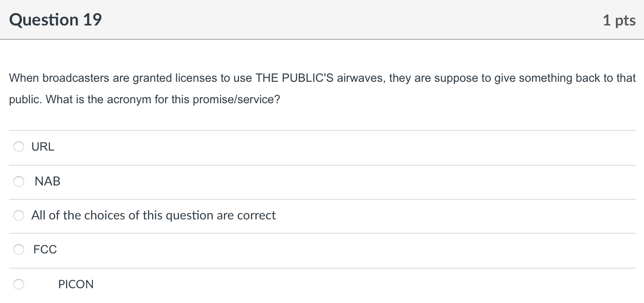Image resolution: width=644 pixels, height=303 pixels.
Task: Click the word "promise/service?" in the question
Action: (236, 99)
